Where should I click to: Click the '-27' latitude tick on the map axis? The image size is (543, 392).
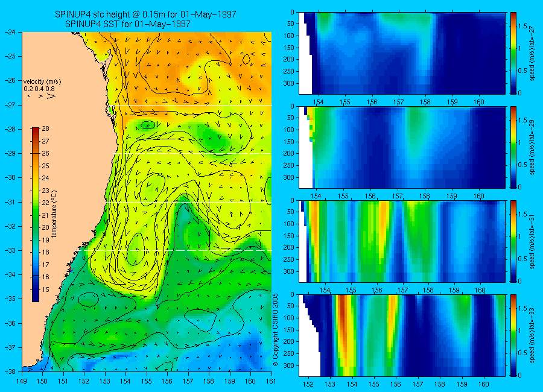click(10, 104)
